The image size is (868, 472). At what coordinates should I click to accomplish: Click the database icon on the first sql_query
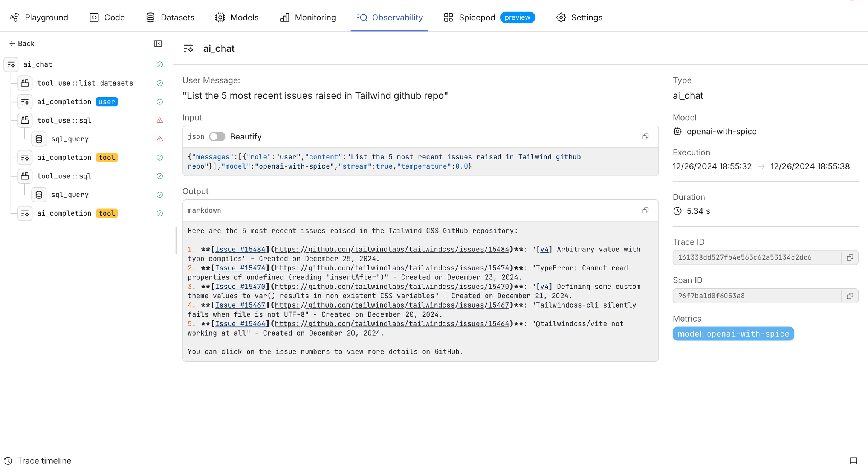click(39, 139)
